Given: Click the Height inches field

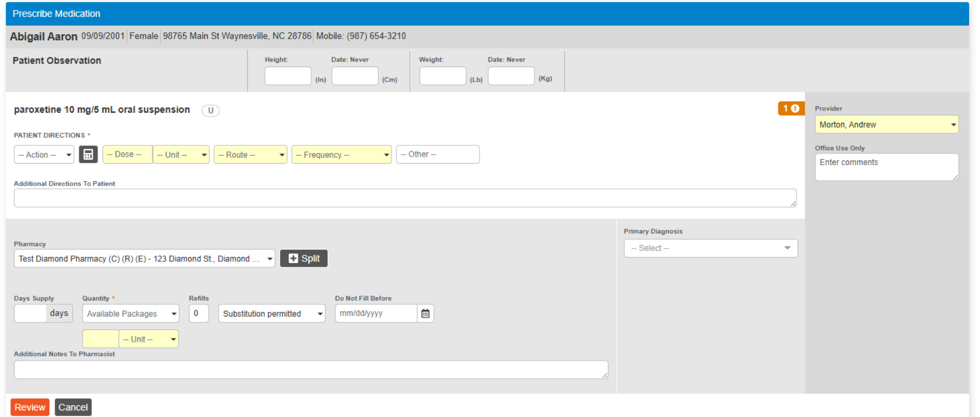Looking at the screenshot, I should tap(288, 76).
